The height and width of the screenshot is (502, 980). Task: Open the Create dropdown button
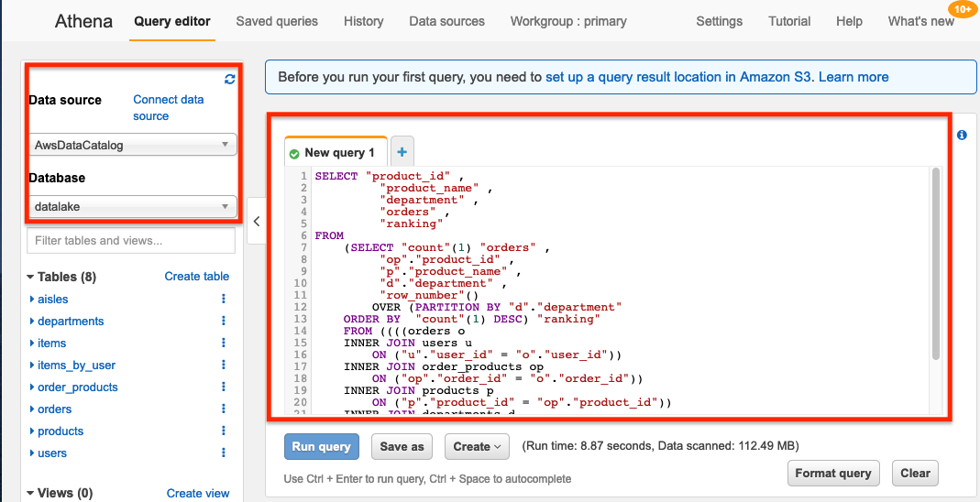pos(477,446)
